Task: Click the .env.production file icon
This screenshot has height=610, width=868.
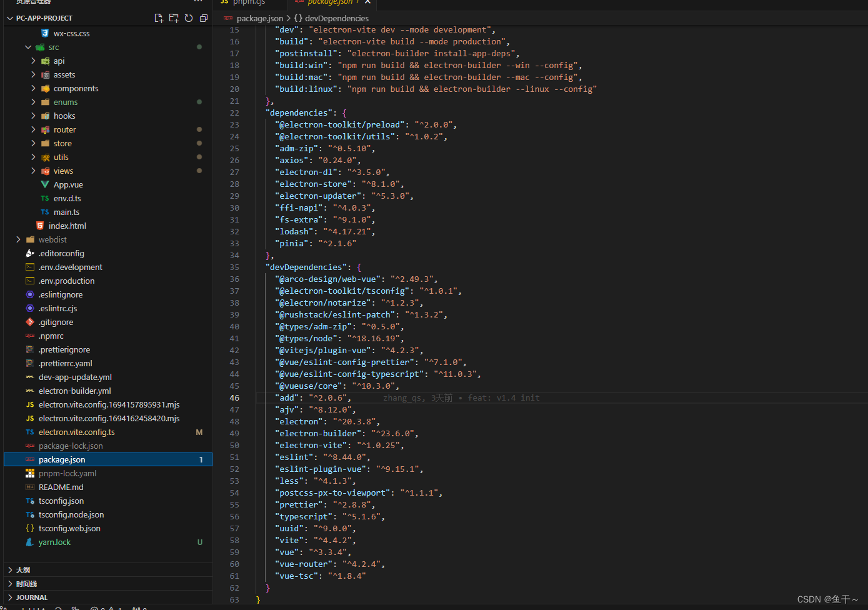Action: (x=30, y=281)
